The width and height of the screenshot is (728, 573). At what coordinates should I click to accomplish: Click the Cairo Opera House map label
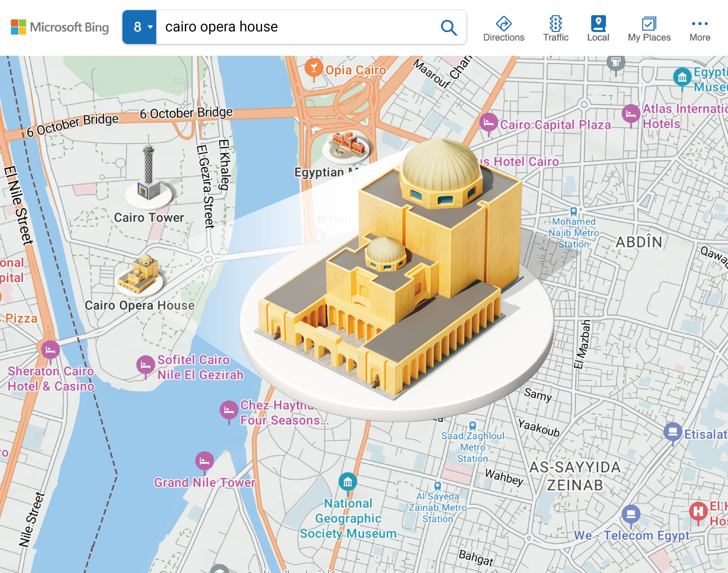[139, 306]
